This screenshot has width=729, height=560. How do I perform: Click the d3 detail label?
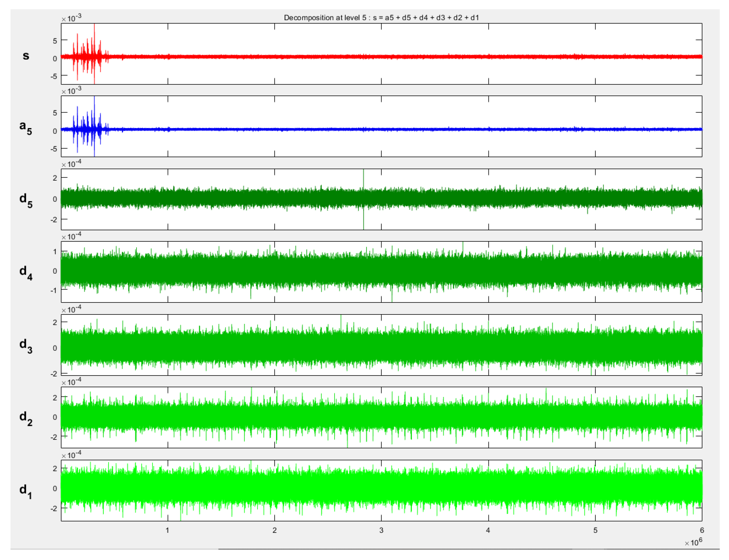pos(26,346)
